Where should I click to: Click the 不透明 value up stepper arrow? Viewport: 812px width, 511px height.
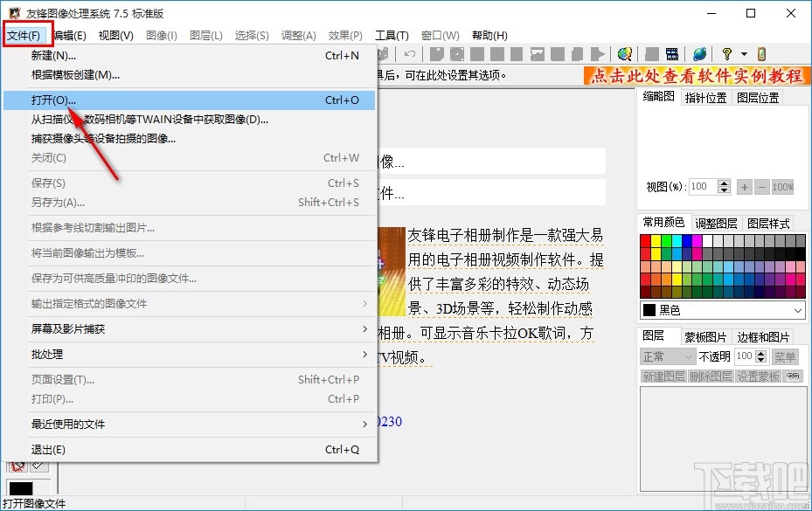[760, 353]
